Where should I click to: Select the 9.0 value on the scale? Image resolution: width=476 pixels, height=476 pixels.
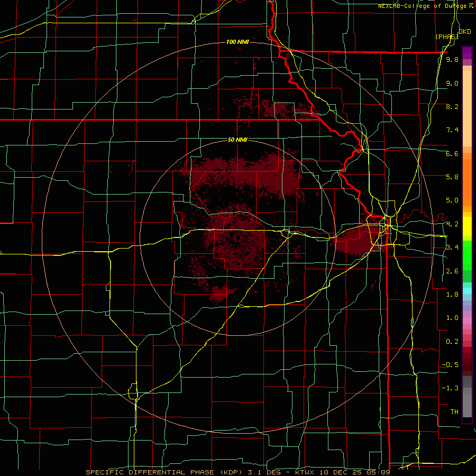point(452,84)
